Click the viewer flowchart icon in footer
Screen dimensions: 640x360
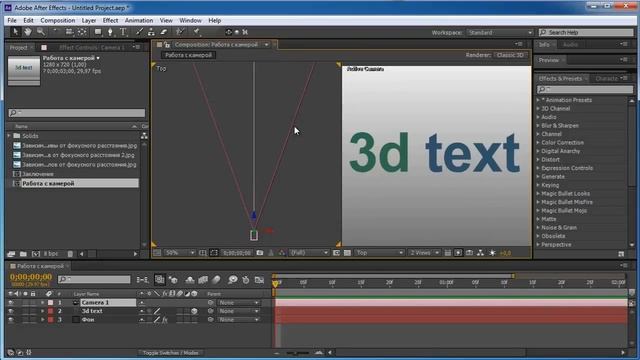pyautogui.click(x=480, y=253)
